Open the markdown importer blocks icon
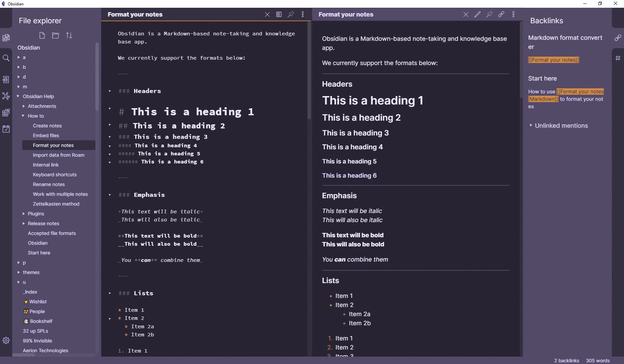Image resolution: width=624 pixels, height=364 pixels. [x=6, y=113]
